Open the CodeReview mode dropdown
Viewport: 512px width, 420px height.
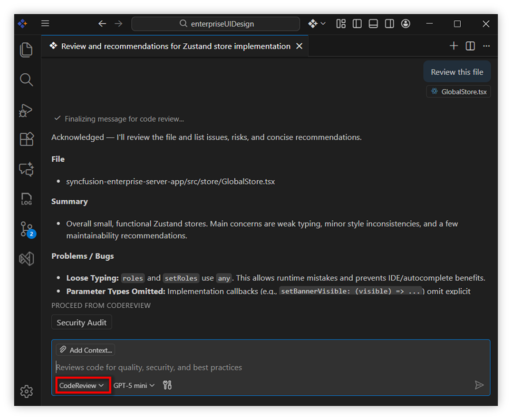[x=83, y=385]
